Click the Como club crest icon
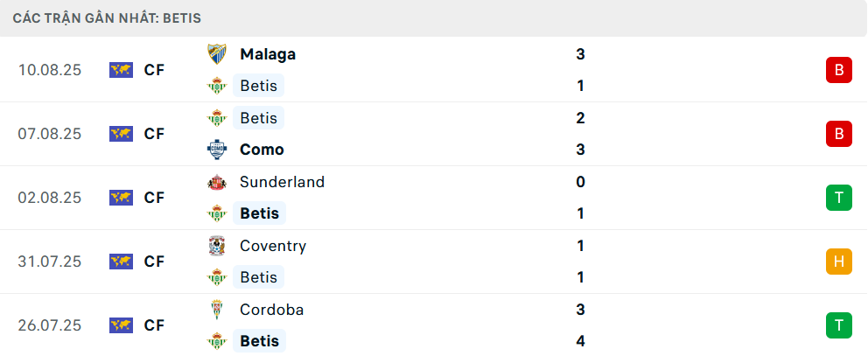 [216, 150]
